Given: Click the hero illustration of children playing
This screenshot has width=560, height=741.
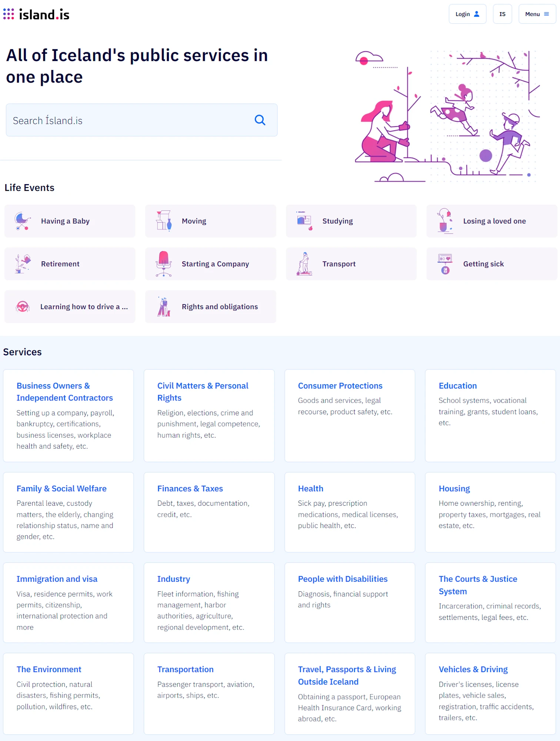Looking at the screenshot, I should click(x=447, y=116).
